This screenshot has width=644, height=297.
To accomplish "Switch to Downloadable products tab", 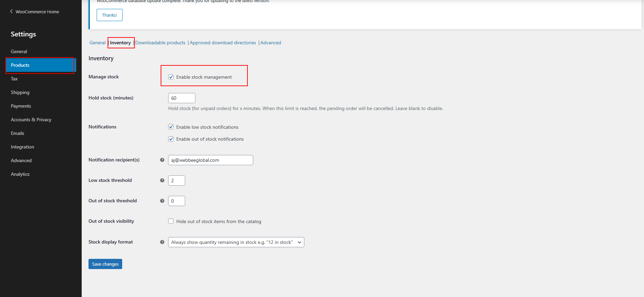I will (160, 43).
